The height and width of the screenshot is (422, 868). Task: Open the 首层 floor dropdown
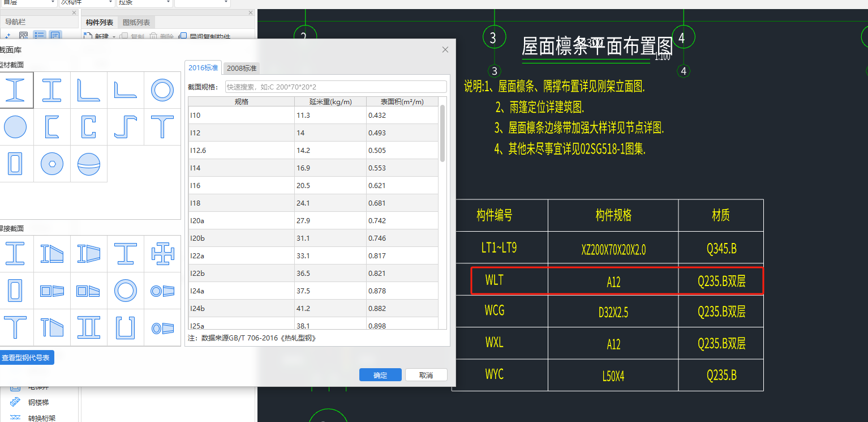pyautogui.click(x=28, y=3)
